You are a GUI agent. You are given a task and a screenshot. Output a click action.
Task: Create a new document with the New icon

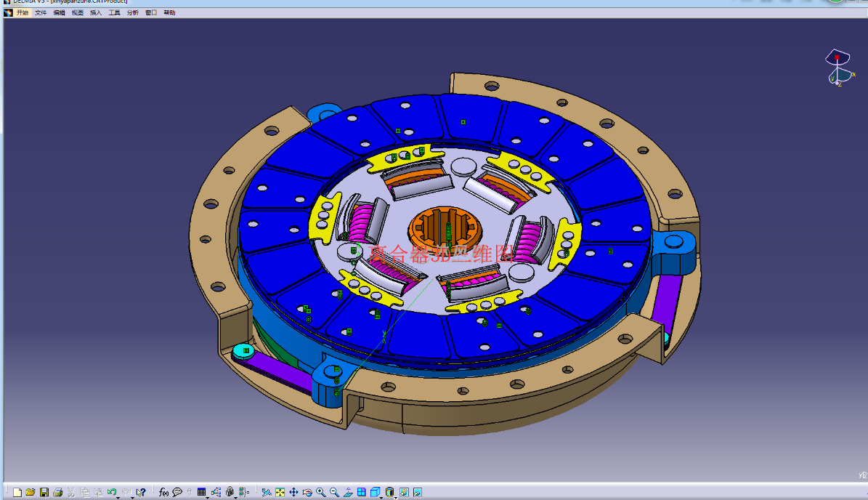point(17,492)
